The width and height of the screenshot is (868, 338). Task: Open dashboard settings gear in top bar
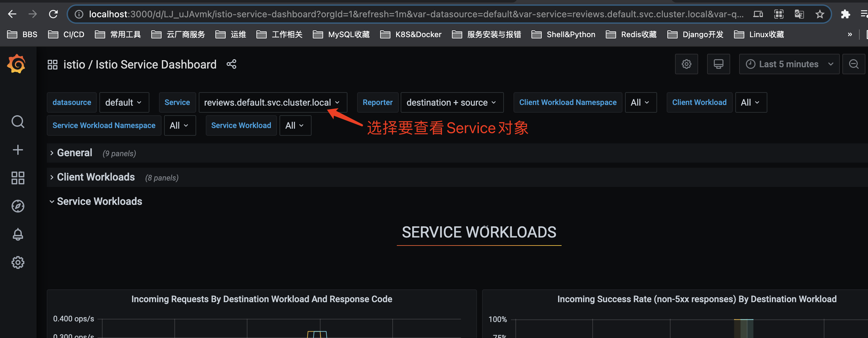(x=686, y=64)
